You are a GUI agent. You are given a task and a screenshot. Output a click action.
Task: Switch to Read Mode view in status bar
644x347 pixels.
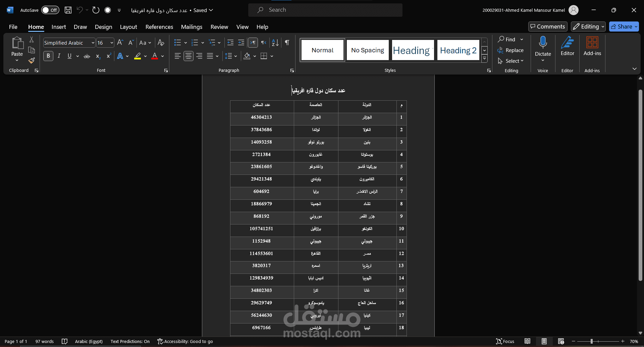coord(528,341)
